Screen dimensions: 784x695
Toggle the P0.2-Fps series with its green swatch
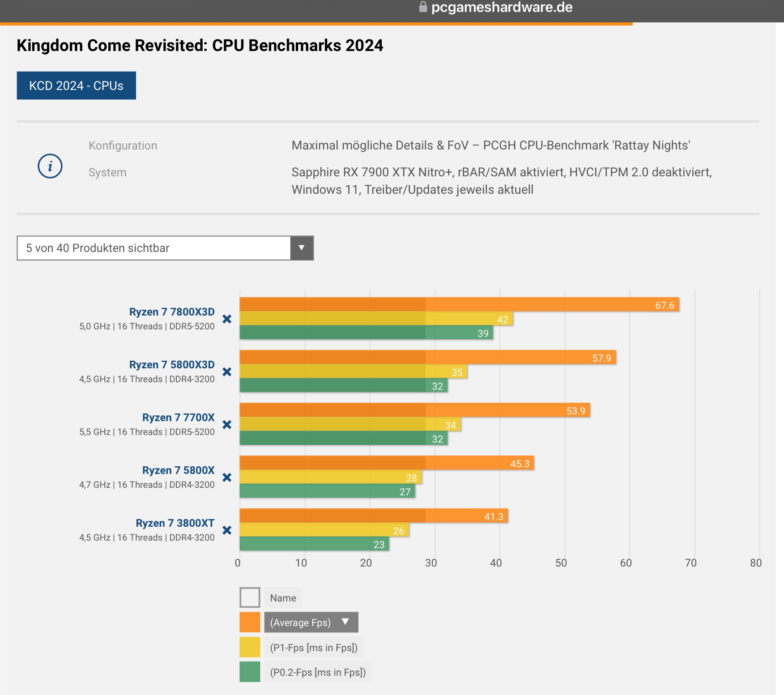(x=250, y=672)
